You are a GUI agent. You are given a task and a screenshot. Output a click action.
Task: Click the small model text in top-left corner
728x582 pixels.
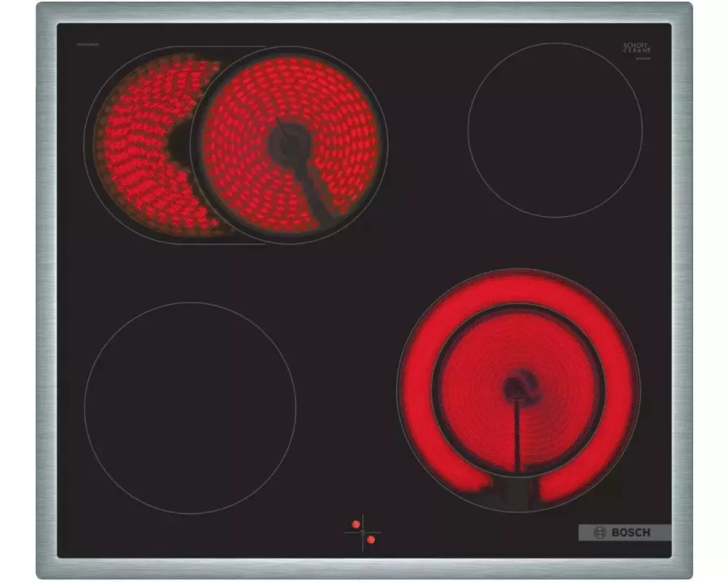pyautogui.click(x=87, y=44)
